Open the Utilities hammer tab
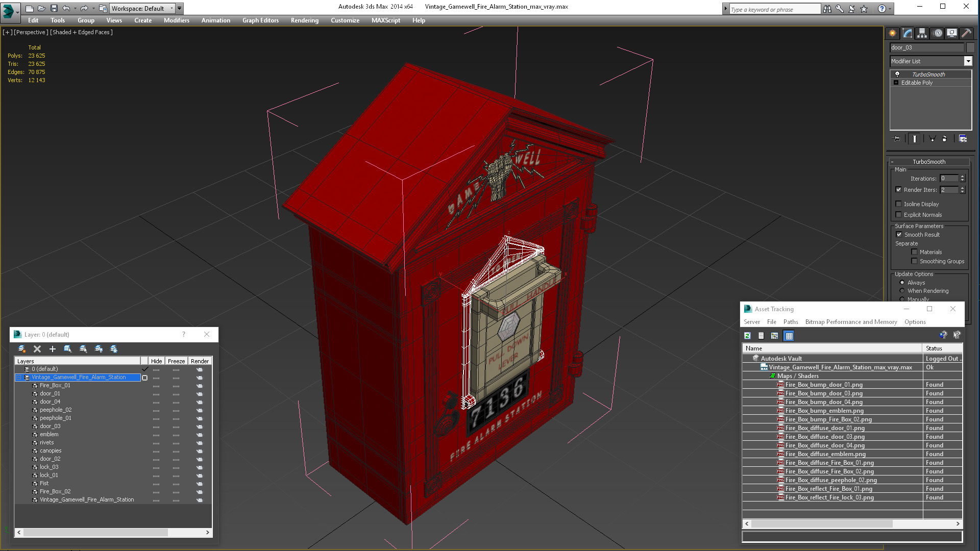 click(x=966, y=33)
